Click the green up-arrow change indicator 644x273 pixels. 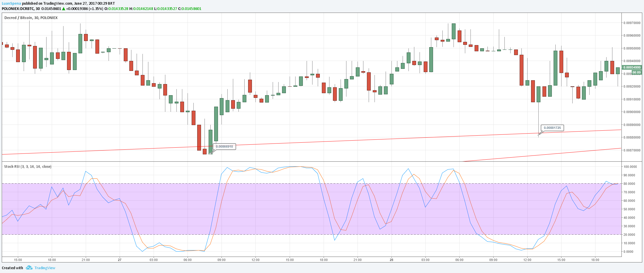coord(64,9)
